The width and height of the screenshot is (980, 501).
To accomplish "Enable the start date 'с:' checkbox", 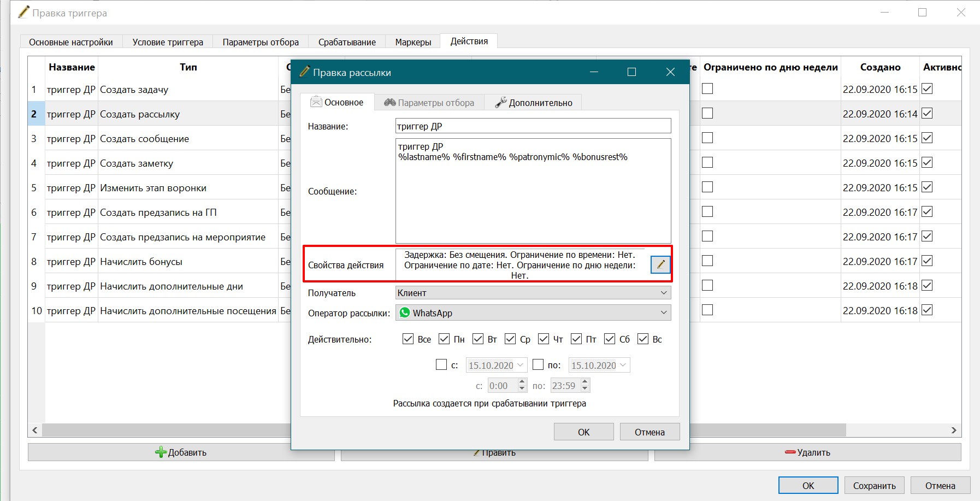I will coord(441,364).
